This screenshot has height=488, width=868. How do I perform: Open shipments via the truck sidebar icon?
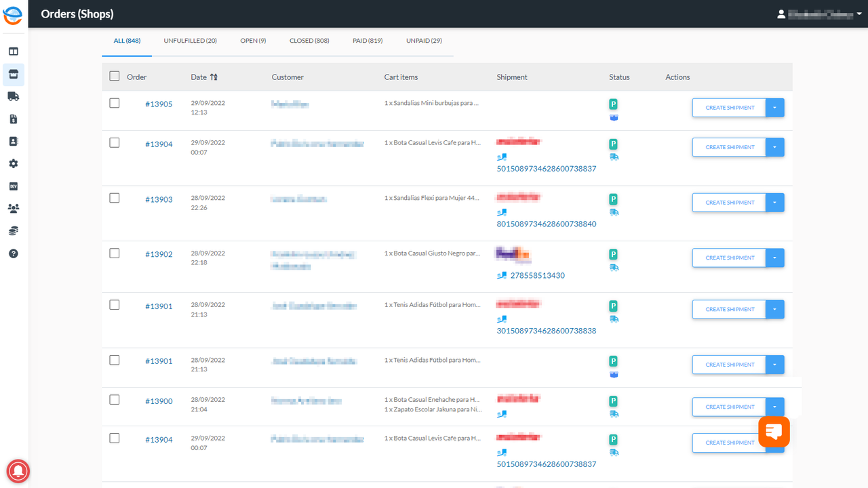(x=14, y=96)
